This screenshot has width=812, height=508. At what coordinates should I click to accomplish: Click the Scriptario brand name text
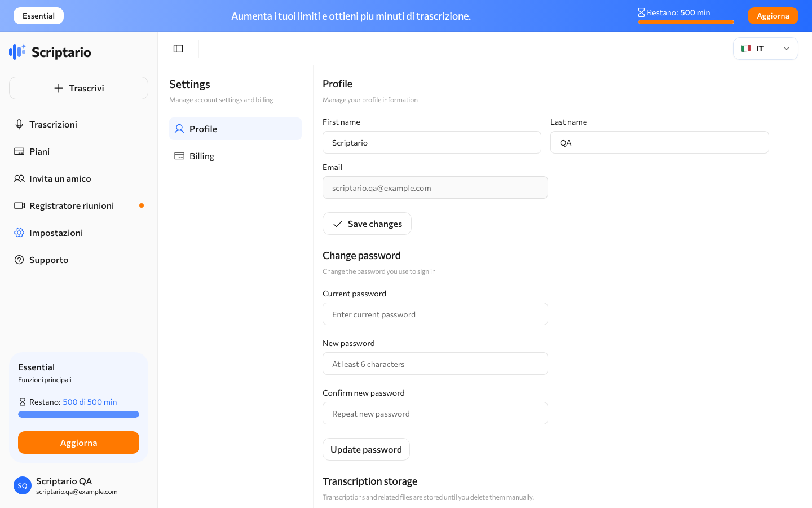coord(61,52)
